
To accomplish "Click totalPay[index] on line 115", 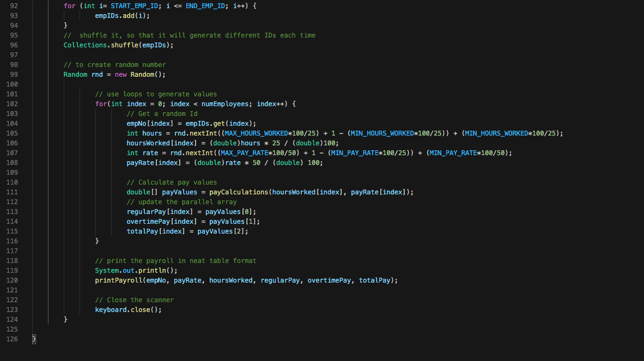I will (x=156, y=231).
